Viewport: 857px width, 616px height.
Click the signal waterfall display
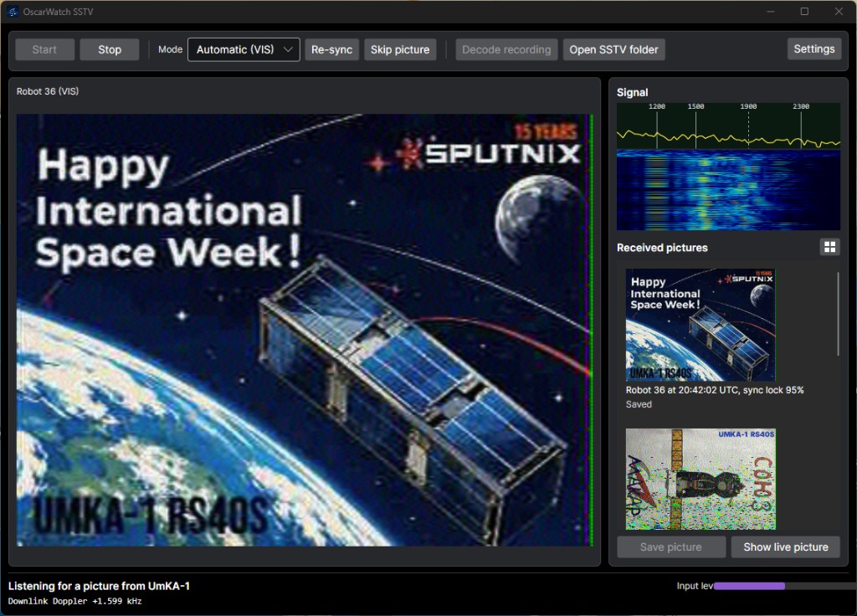728,190
